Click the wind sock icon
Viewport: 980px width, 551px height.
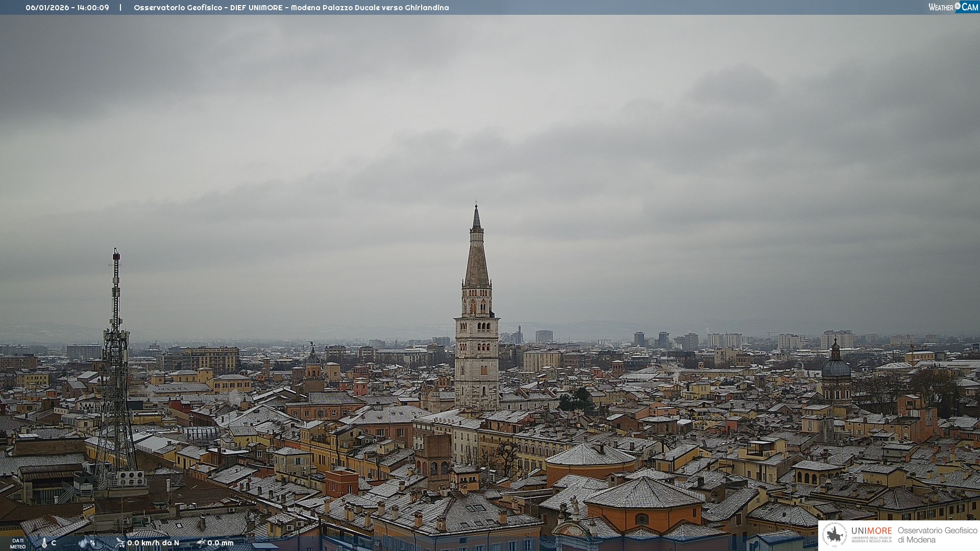pos(120,543)
